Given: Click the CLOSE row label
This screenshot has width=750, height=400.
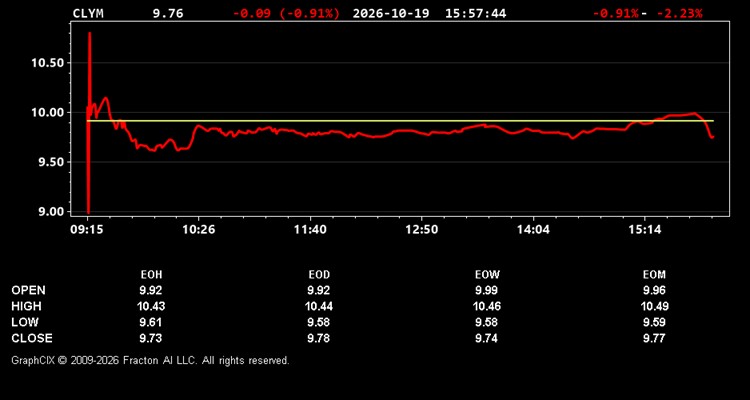Looking at the screenshot, I should pos(32,338).
